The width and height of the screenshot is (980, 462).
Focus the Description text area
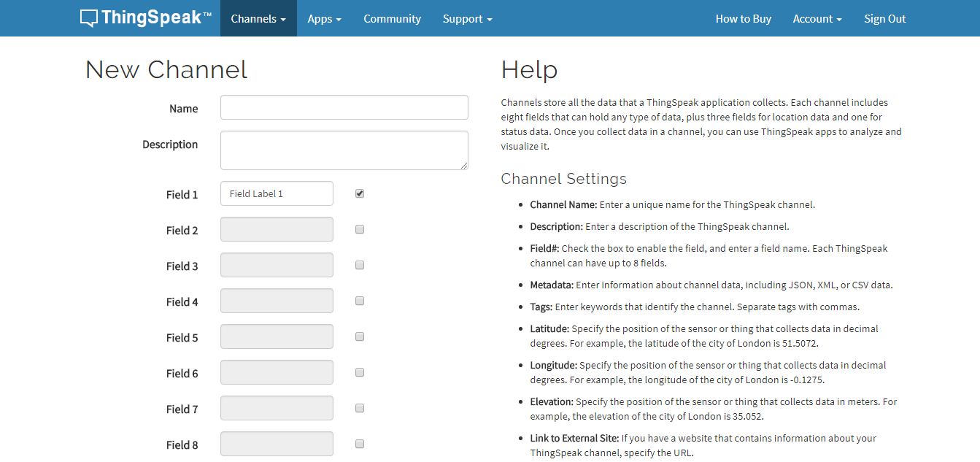point(344,150)
